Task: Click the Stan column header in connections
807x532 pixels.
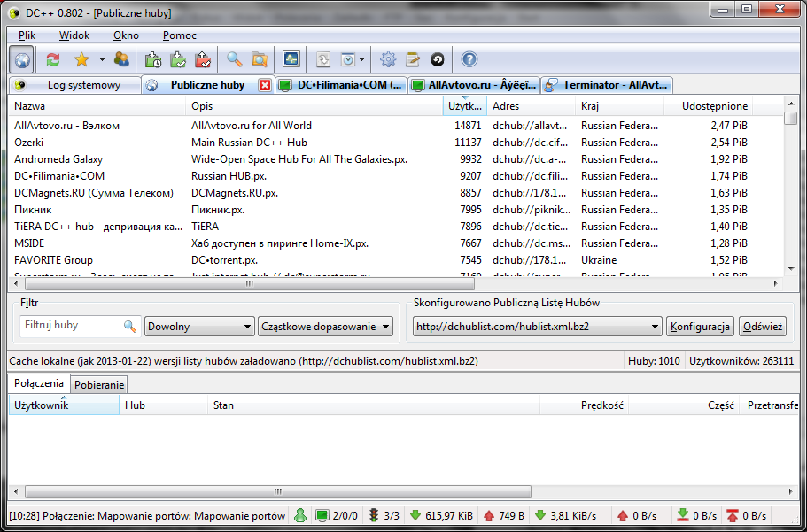Action: click(374, 405)
